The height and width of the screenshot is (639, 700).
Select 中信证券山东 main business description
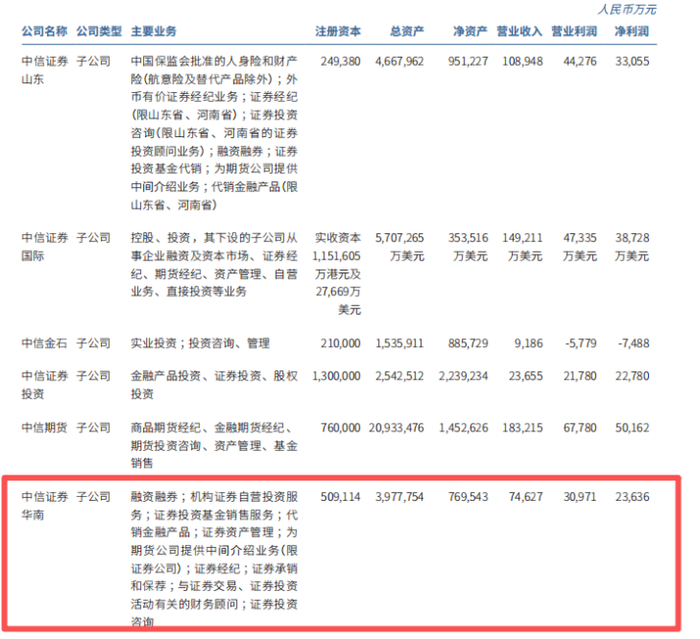214,133
